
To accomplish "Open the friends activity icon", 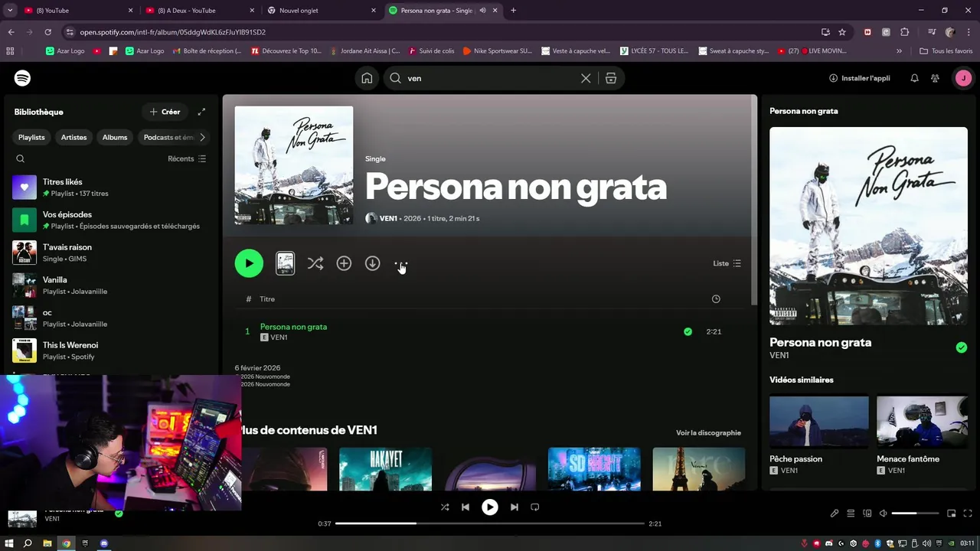I will click(x=935, y=78).
